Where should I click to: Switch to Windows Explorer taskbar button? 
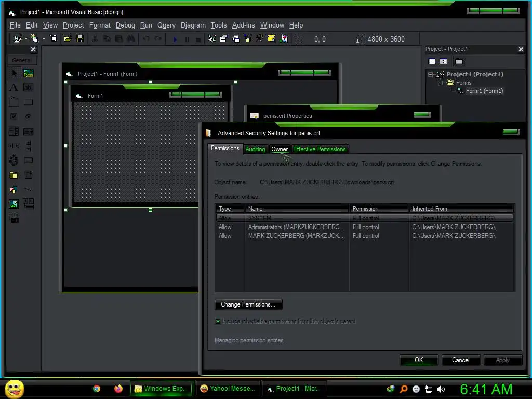coord(161,389)
